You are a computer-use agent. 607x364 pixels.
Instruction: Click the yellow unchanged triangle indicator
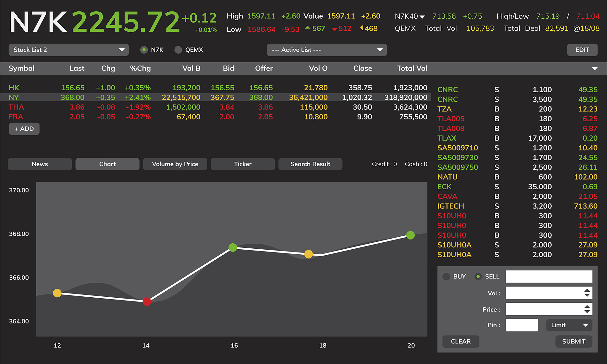click(x=362, y=28)
